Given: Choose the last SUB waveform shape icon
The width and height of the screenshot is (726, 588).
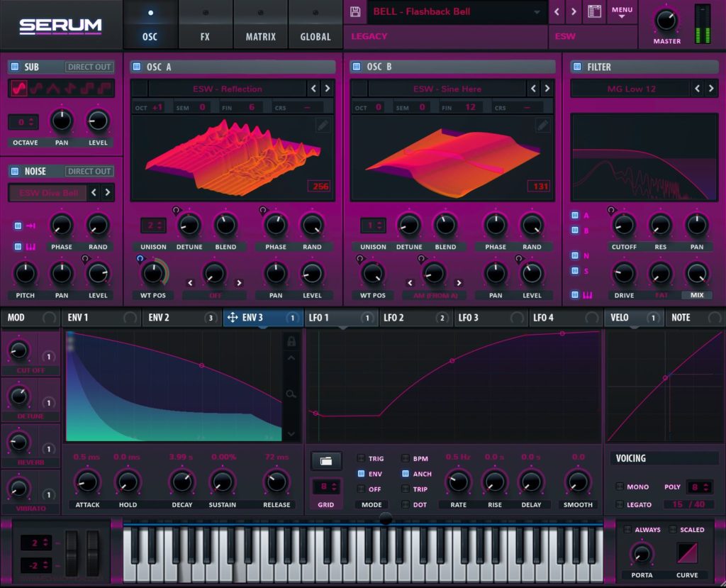Looking at the screenshot, I should click(x=105, y=88).
